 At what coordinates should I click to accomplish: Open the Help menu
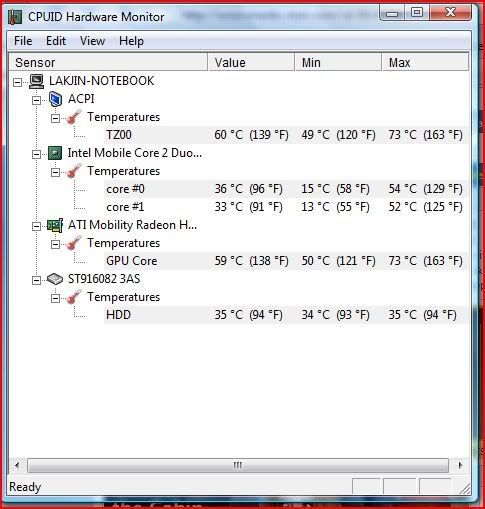point(131,41)
